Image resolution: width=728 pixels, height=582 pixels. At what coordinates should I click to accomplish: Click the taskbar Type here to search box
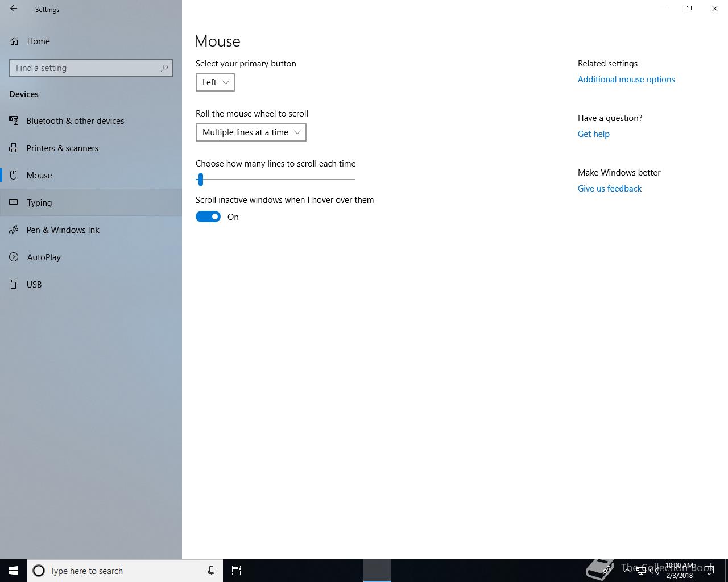click(x=125, y=571)
